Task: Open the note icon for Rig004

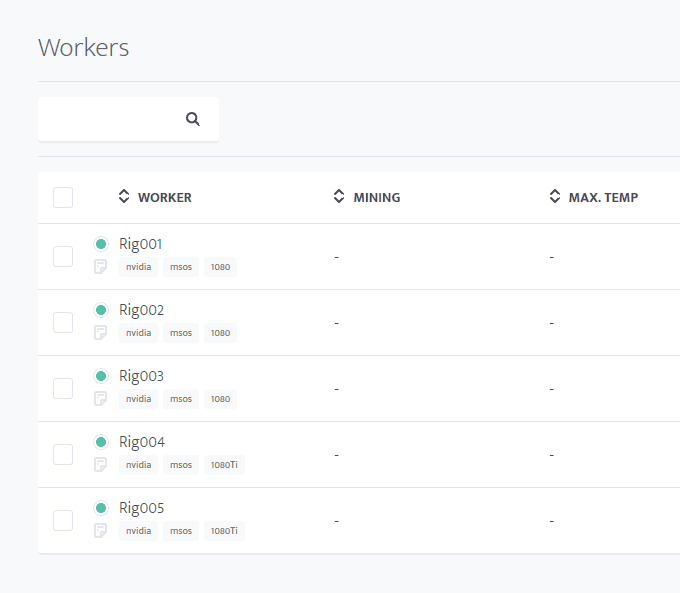Action: [101, 464]
